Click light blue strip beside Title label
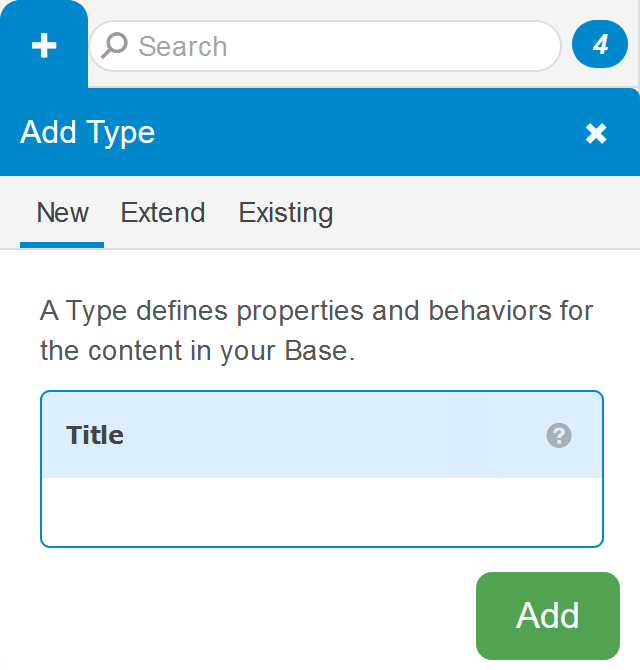 (330, 435)
